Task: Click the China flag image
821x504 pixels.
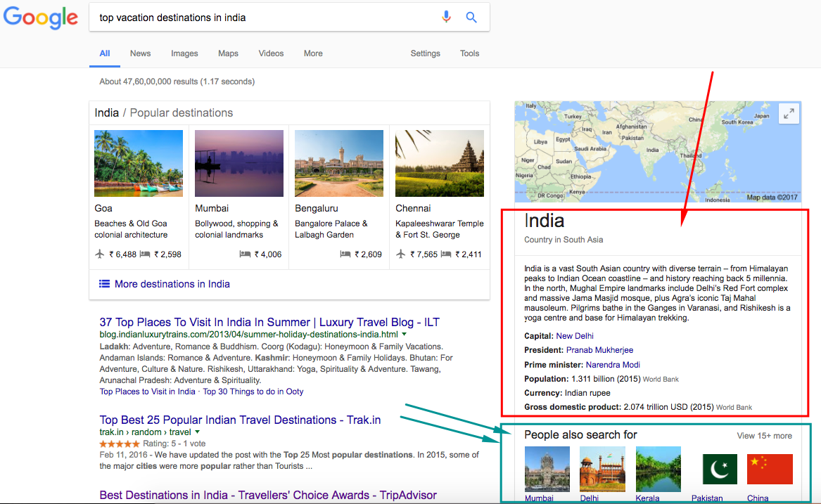Action: pyautogui.click(x=770, y=469)
